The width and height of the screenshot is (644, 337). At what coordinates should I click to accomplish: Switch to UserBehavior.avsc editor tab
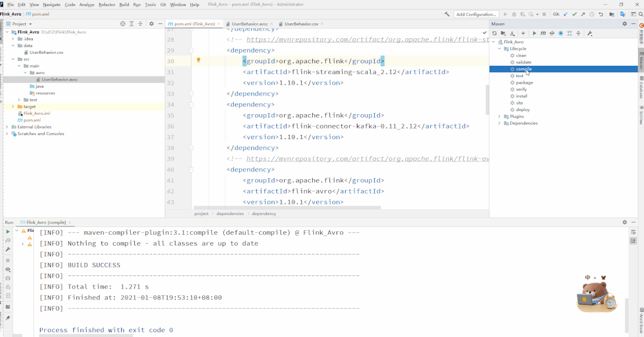(249, 24)
